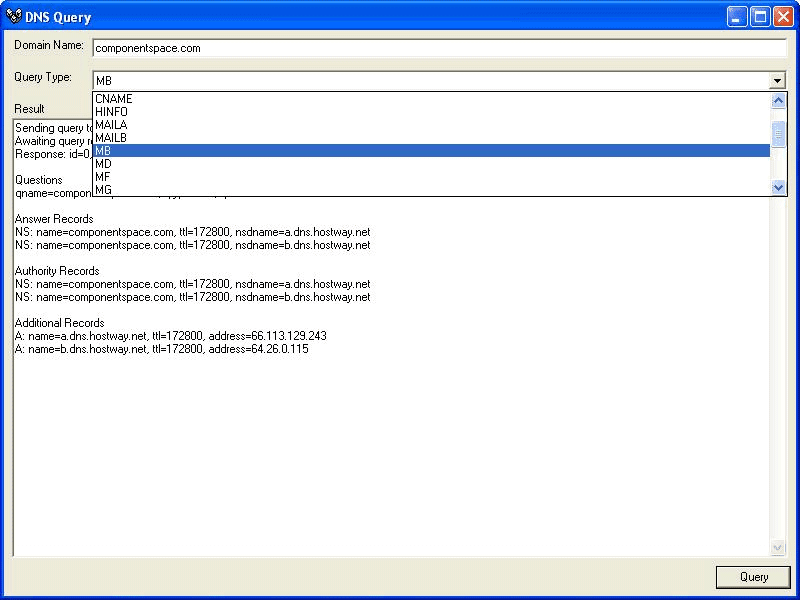This screenshot has width=800, height=600.
Task: Collapse the Query Type dropdown arrow
Action: click(x=777, y=81)
